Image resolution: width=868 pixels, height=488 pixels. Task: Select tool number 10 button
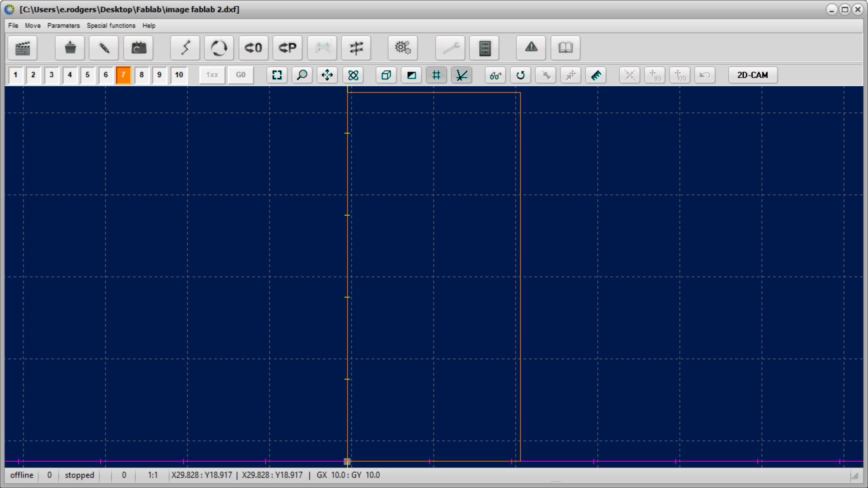(179, 75)
